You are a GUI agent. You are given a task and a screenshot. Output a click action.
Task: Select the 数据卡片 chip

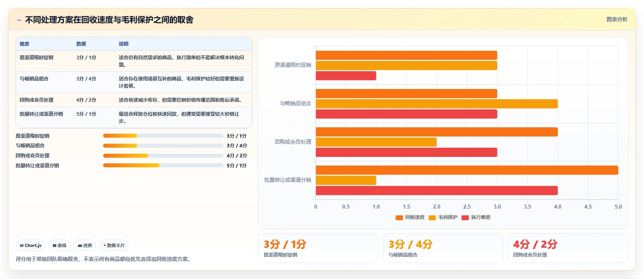(114, 245)
